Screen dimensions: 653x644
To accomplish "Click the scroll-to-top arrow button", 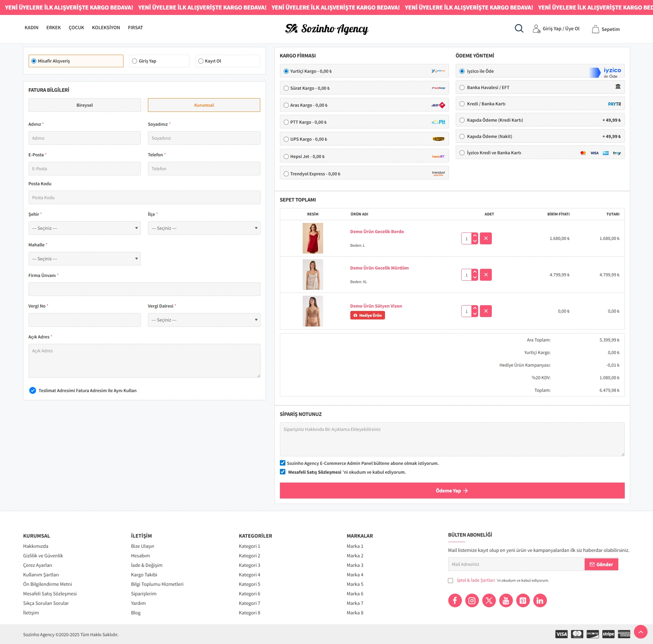I will (x=640, y=632).
